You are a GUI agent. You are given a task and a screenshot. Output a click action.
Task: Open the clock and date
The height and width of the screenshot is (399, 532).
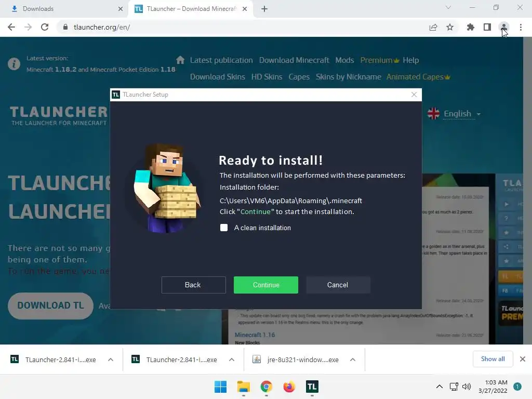pyautogui.click(x=493, y=387)
